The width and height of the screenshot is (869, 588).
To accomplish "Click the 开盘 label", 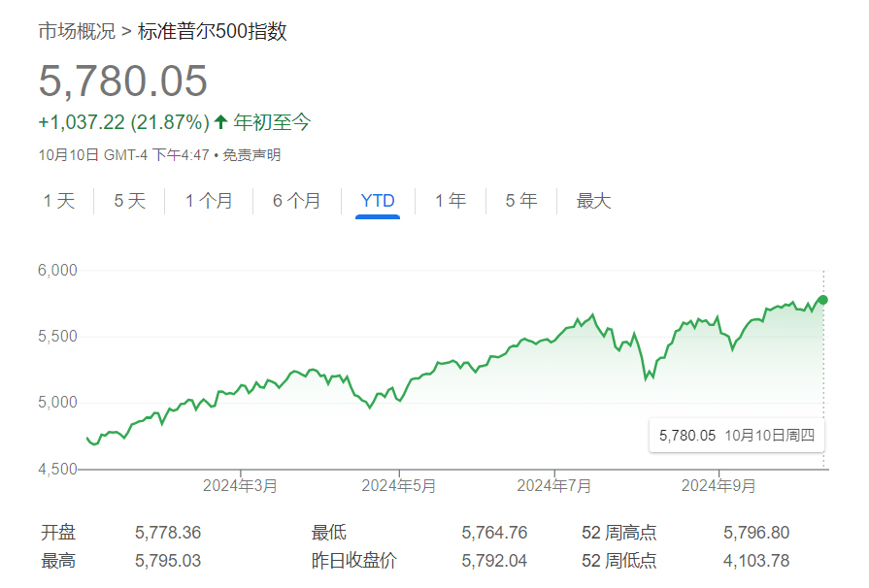I will (58, 533).
